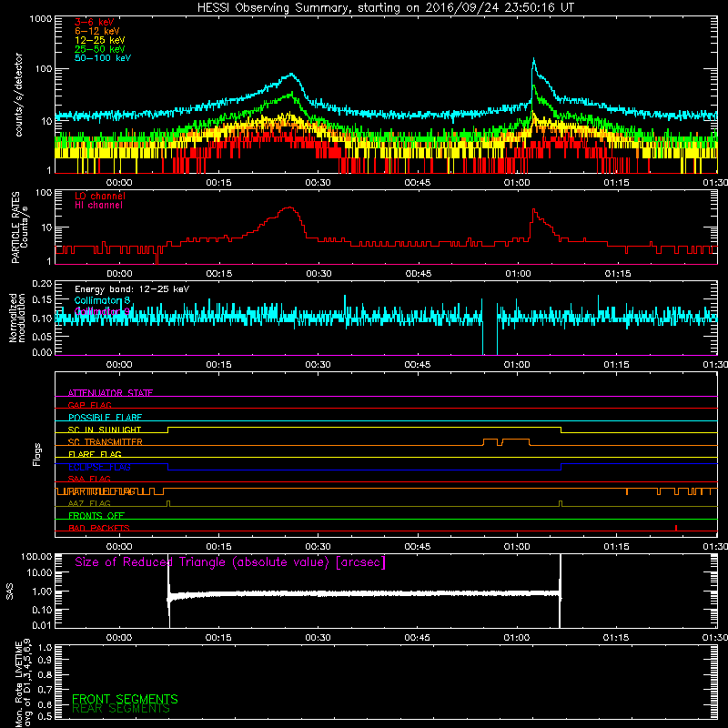Click the AAZ FLAG label
Viewport: 728px width, 728px height.
tap(89, 503)
